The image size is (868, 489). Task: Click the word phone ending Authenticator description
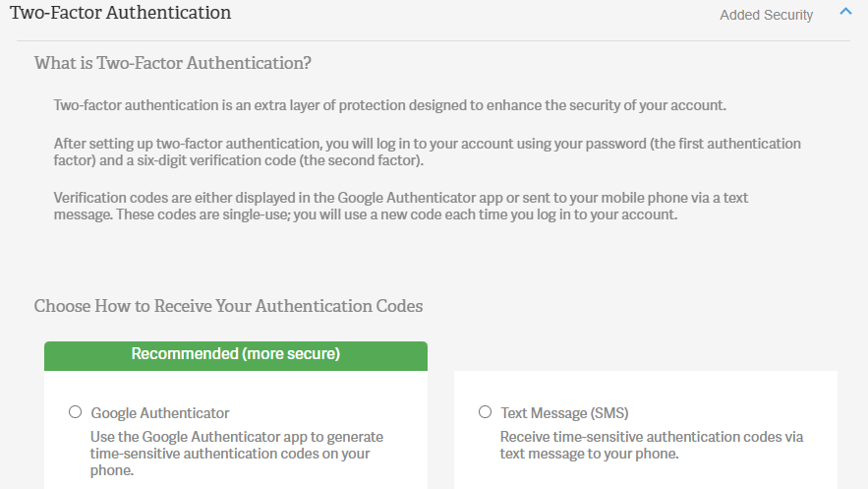(x=110, y=470)
